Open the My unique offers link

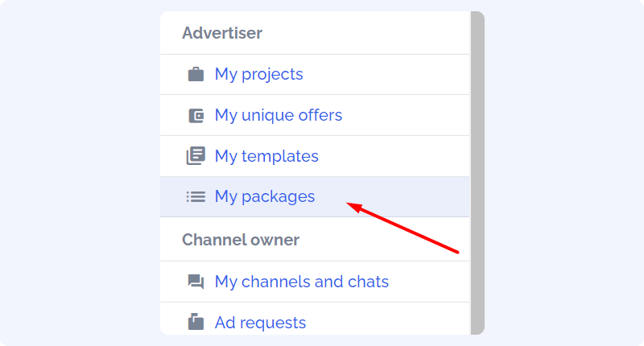point(279,115)
